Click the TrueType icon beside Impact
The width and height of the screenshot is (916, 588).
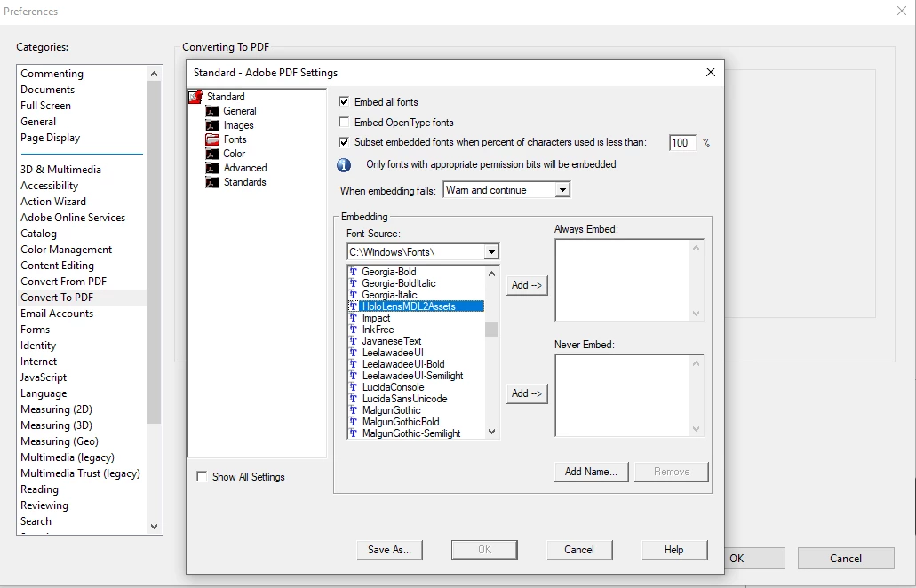point(353,318)
